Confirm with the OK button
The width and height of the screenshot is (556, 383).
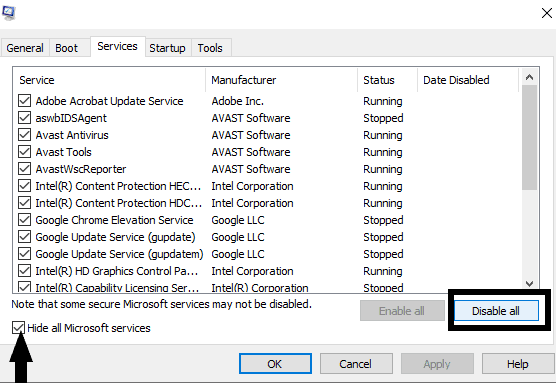tap(275, 364)
